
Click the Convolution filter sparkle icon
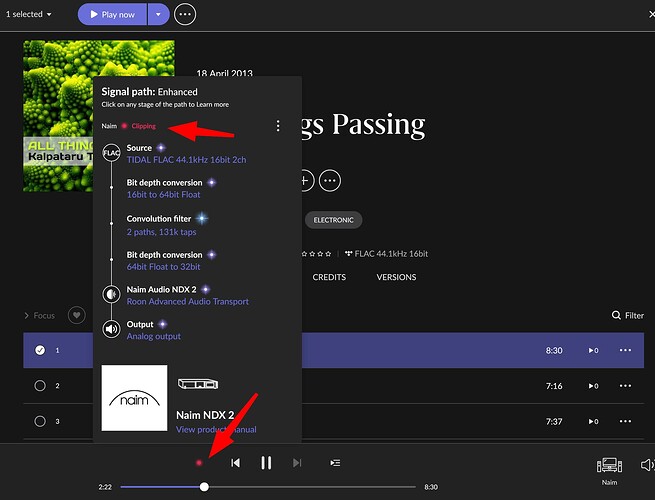[202, 218]
